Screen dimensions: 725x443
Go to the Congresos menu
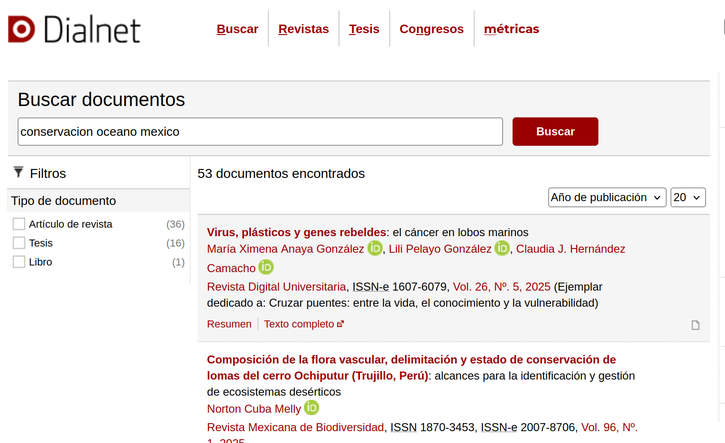[x=431, y=29]
